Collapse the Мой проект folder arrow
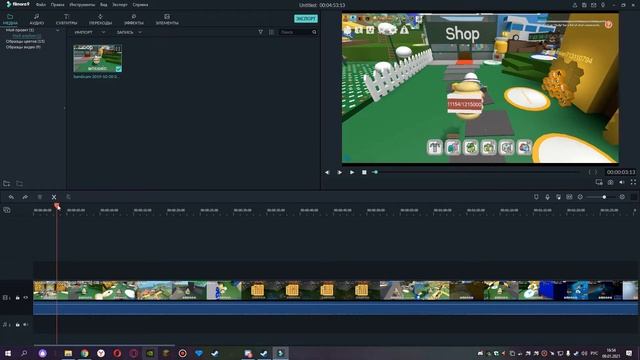The height and width of the screenshot is (360, 640). click(58, 30)
